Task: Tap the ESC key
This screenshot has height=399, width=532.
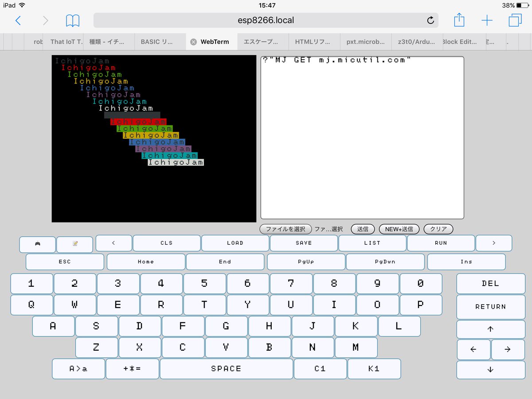Action: click(x=65, y=262)
